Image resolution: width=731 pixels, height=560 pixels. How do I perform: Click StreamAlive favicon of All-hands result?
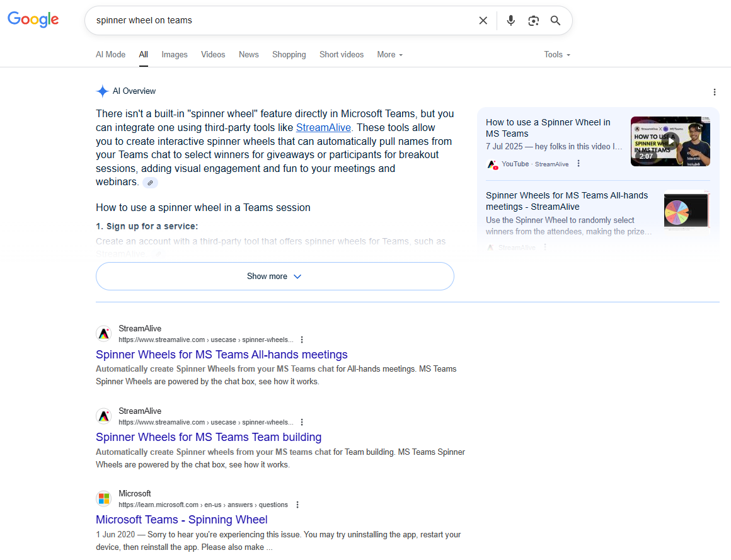(x=104, y=334)
